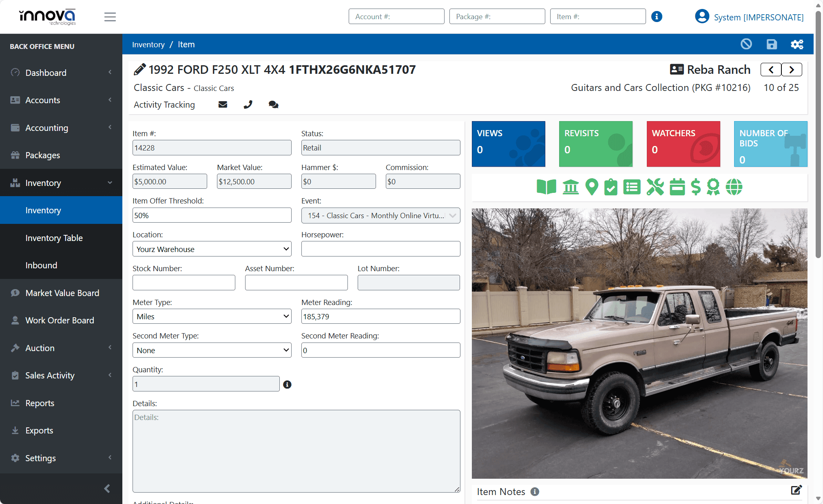
Task: Collapse the sidebar with the bottom chevron
Action: 107,489
